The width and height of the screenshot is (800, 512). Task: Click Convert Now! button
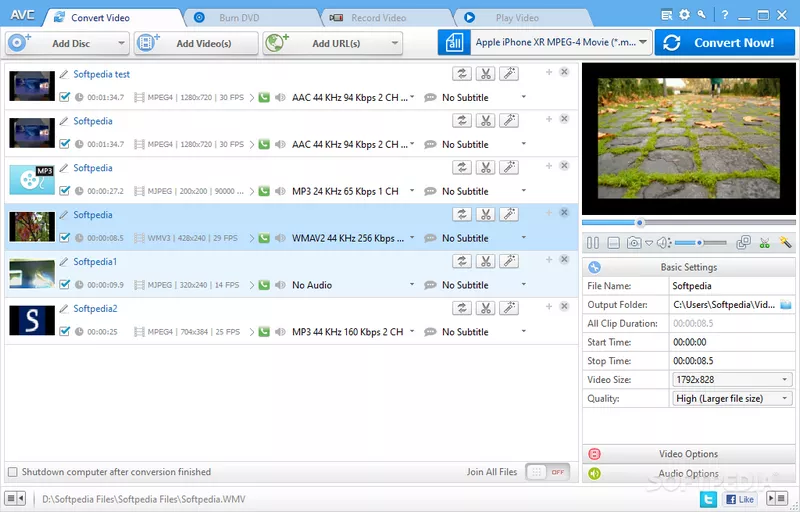(x=725, y=43)
